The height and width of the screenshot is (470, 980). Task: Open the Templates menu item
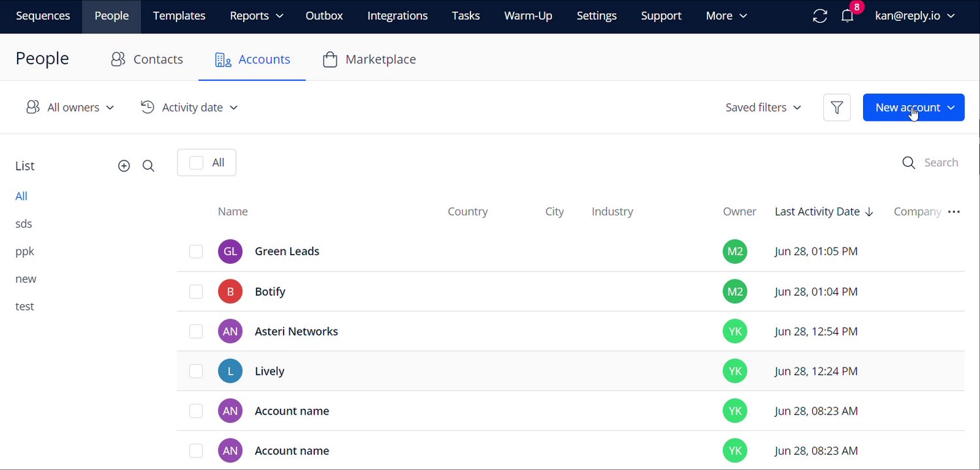tap(179, 16)
